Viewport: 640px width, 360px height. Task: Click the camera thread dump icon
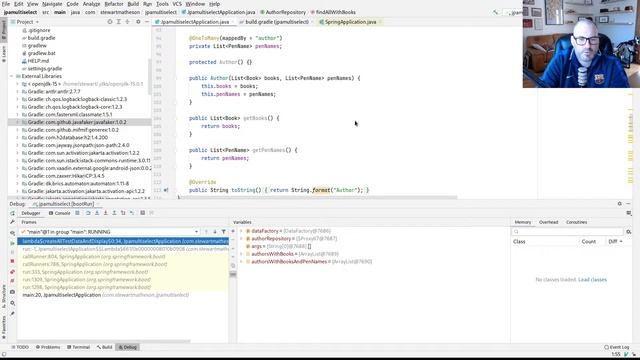click(x=12, y=292)
